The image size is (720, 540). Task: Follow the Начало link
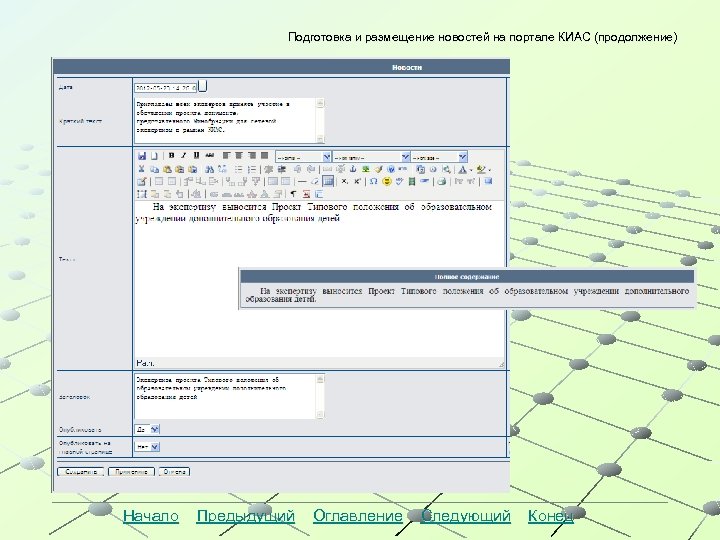point(151,516)
